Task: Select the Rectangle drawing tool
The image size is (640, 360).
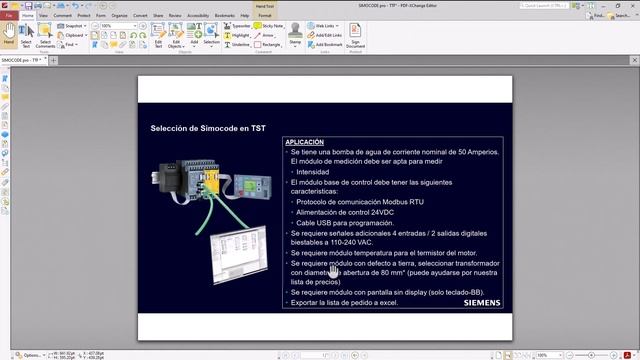Action: point(268,44)
